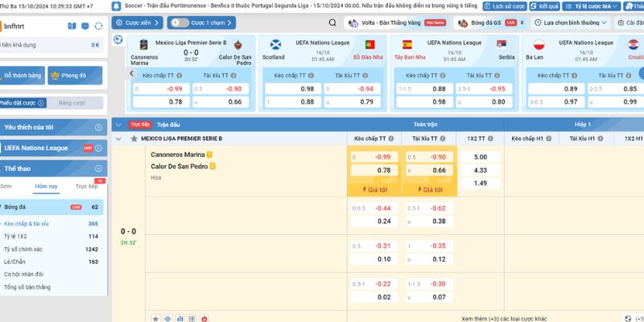
Task: Open Volta - Bàn Thắng Vàng game link
Action: tap(397, 23)
